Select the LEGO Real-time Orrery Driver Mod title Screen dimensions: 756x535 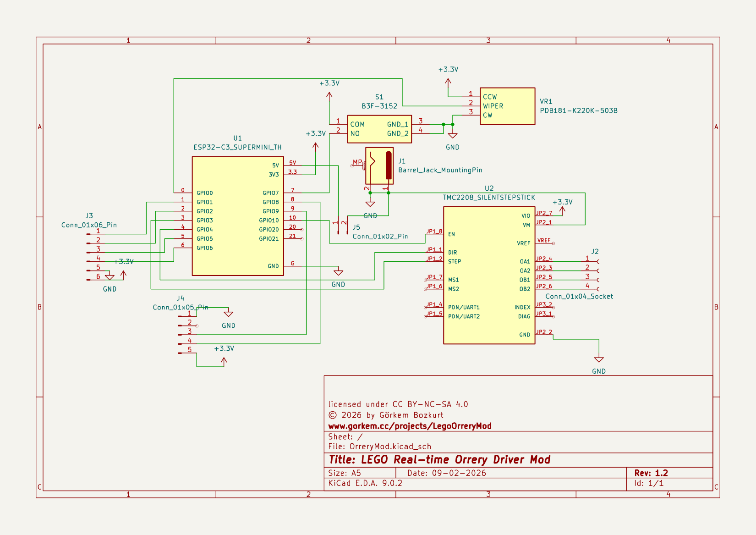point(439,460)
